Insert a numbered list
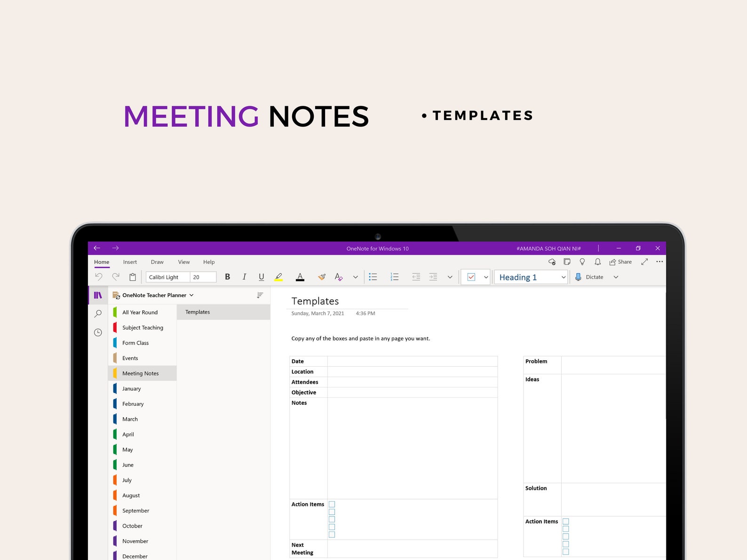 point(395,277)
